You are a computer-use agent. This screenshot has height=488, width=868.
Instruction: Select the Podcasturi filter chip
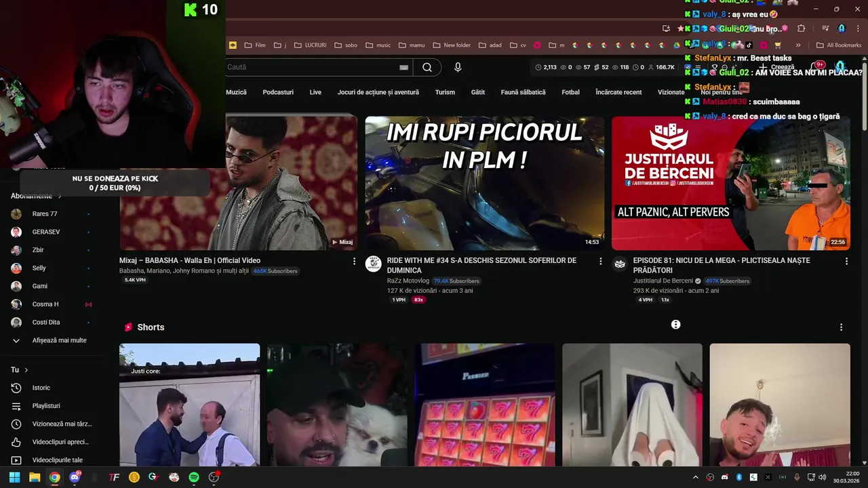pyautogui.click(x=278, y=92)
